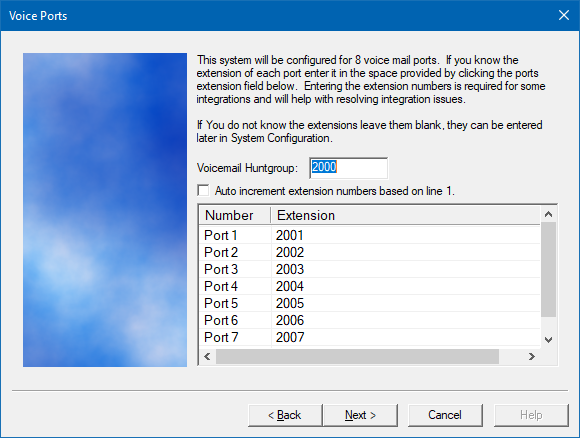Click the list's scroll down arrow

coord(549,340)
